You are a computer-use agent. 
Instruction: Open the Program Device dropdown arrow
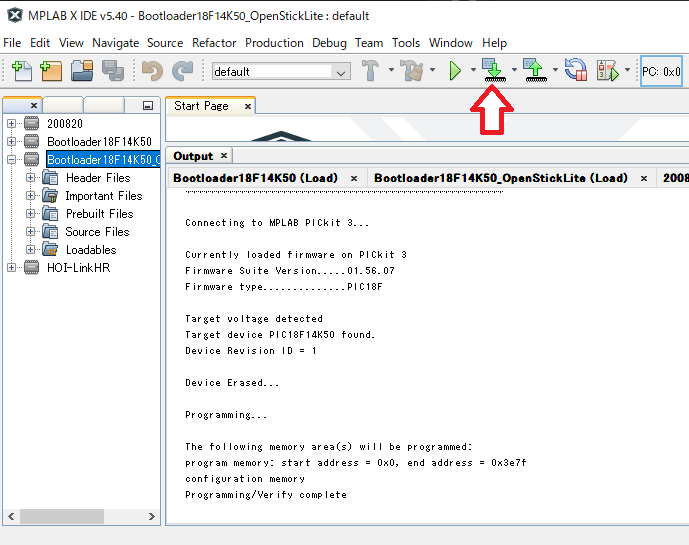click(x=514, y=69)
